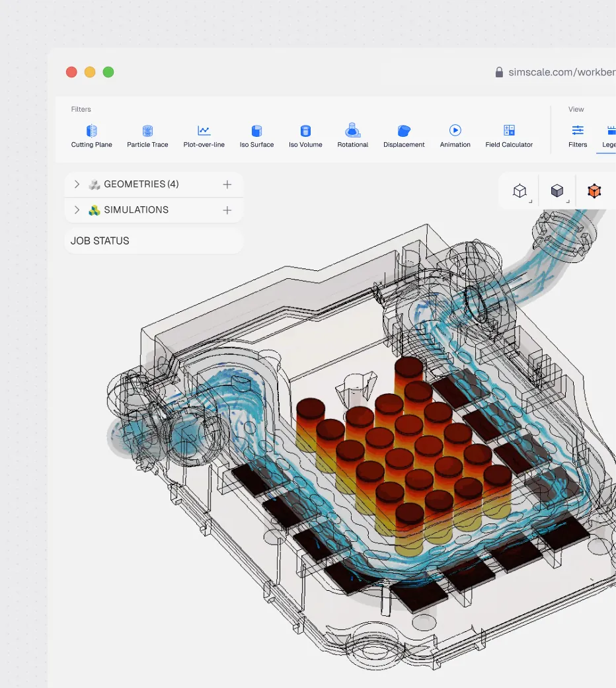Expand the GEOMETRIES (4) tree
The width and height of the screenshot is (616, 688).
pos(77,184)
